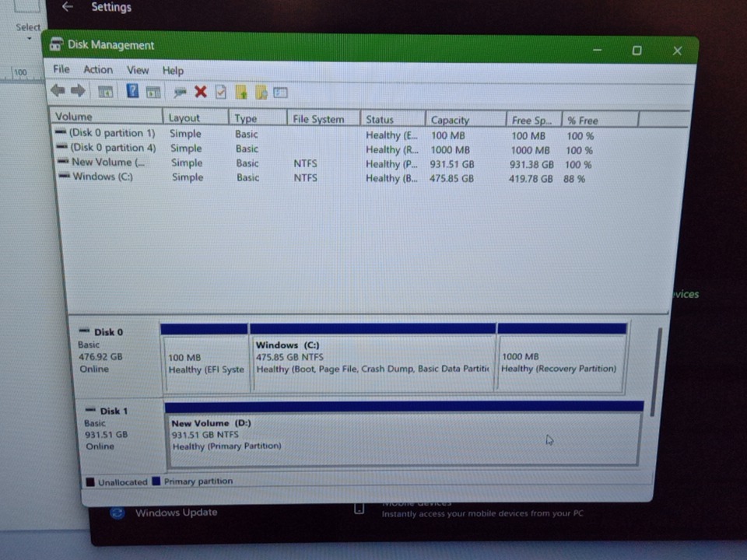Viewport: 747px width, 560px height.
Task: Select the Windows (C:) row in volume list
Action: click(x=324, y=177)
